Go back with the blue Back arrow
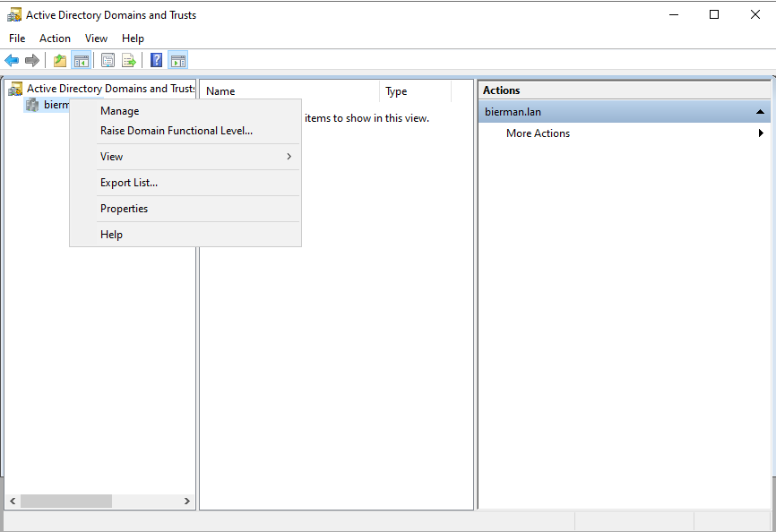 [12, 61]
